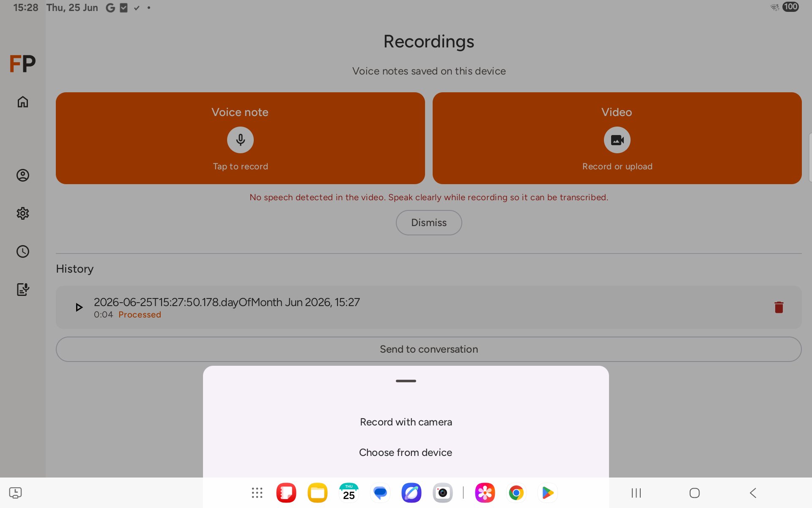Viewport: 812px width, 508px height.
Task: Grab the bottom sheet drag handle
Action: pyautogui.click(x=406, y=381)
